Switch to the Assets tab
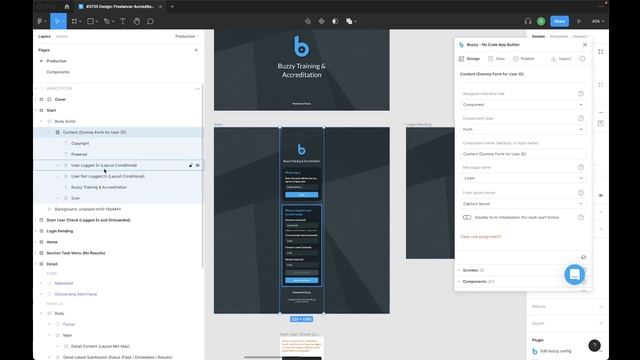 (x=62, y=36)
